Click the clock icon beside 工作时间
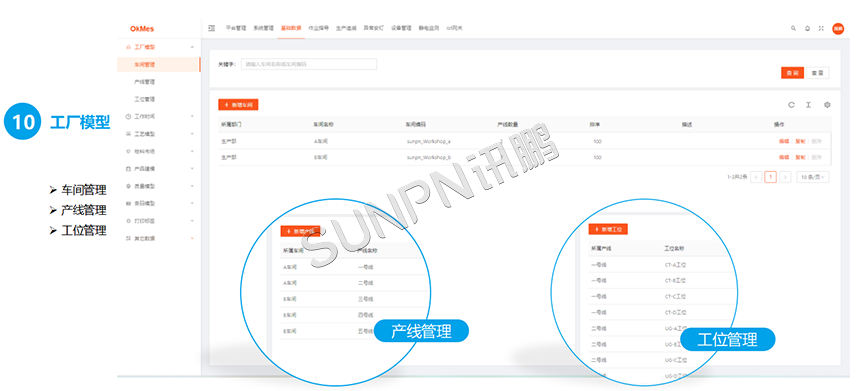 128,116
